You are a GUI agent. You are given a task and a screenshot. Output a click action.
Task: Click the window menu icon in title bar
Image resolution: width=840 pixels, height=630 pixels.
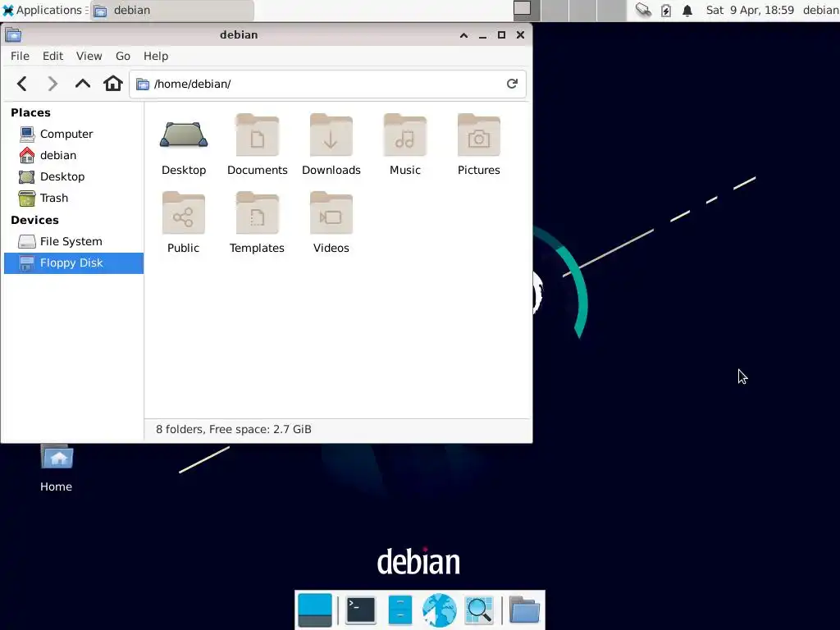pyautogui.click(x=13, y=35)
